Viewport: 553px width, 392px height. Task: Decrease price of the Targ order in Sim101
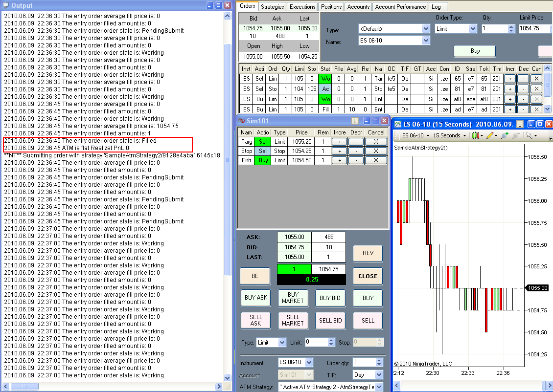coord(356,142)
